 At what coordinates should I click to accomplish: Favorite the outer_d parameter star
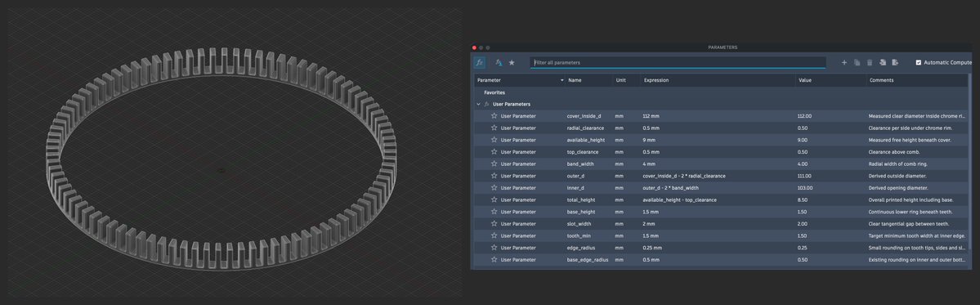[494, 176]
